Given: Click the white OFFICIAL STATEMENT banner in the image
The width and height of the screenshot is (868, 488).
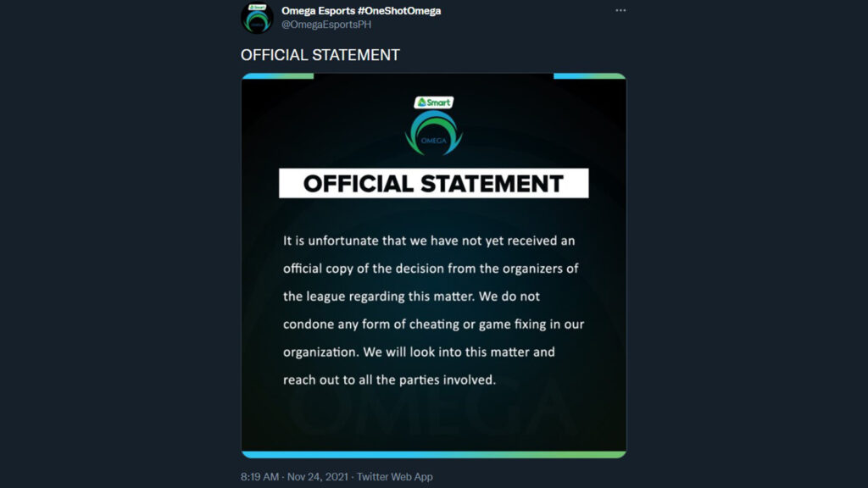Looking at the screenshot, I should [x=433, y=183].
